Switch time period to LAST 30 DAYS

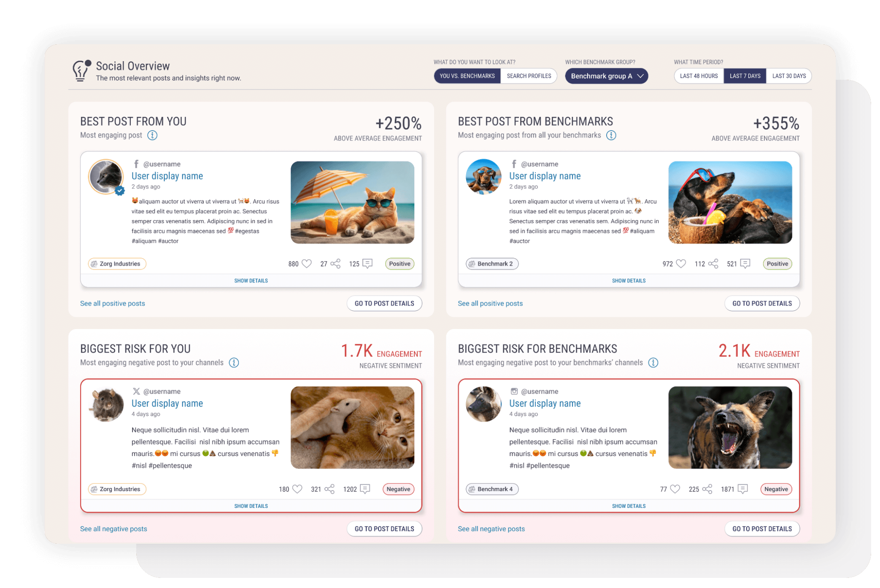pyautogui.click(x=789, y=76)
